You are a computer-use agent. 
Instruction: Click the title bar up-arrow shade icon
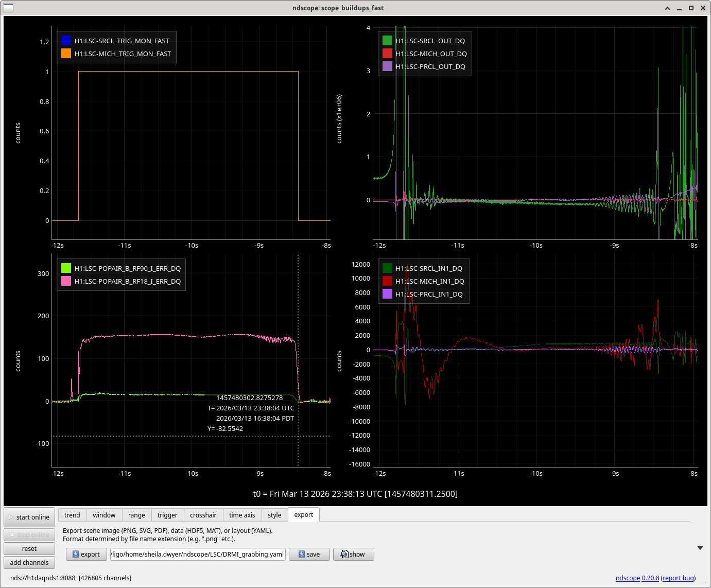pyautogui.click(x=667, y=8)
